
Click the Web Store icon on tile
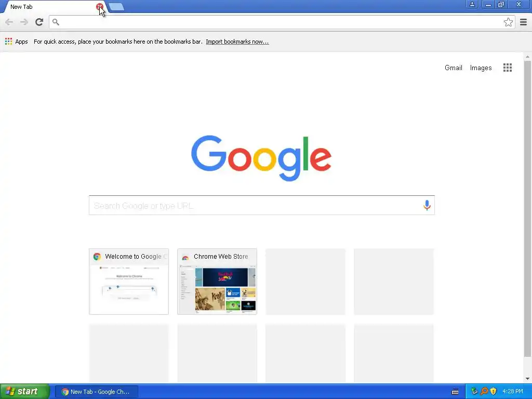(x=185, y=257)
